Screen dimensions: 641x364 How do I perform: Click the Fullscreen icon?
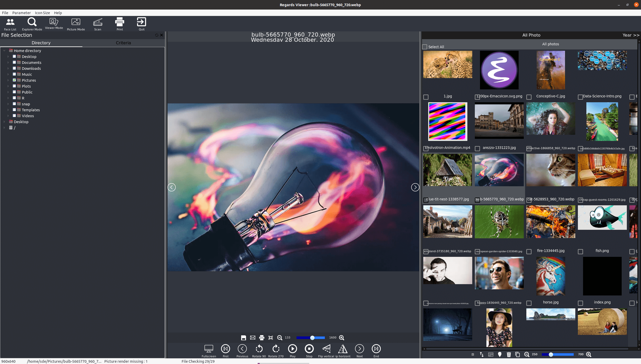[x=209, y=351]
